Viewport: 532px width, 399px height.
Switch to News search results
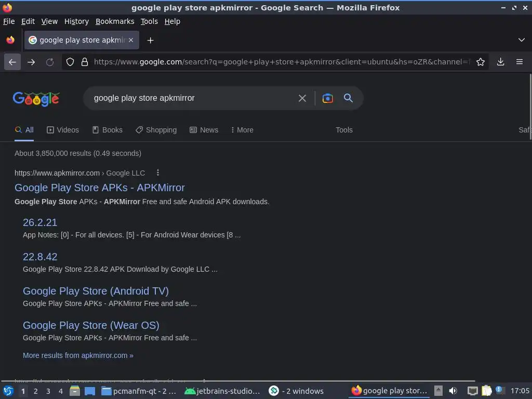[204, 130]
